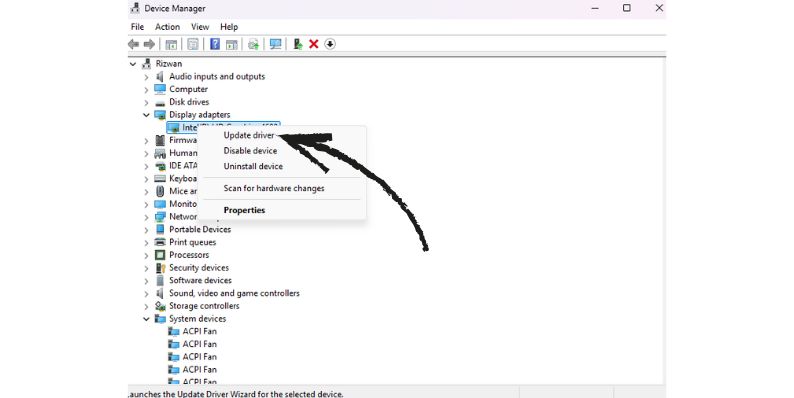The width and height of the screenshot is (794, 398).
Task: Open the View menu
Action: click(200, 27)
